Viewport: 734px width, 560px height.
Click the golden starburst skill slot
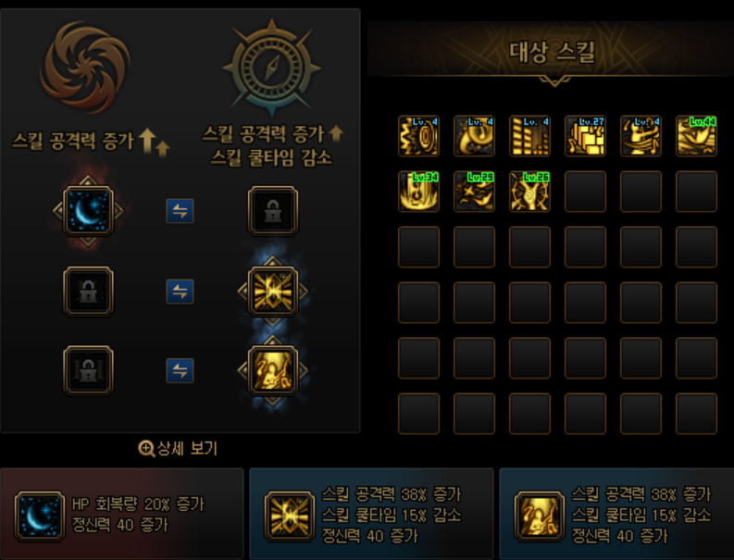tap(273, 292)
